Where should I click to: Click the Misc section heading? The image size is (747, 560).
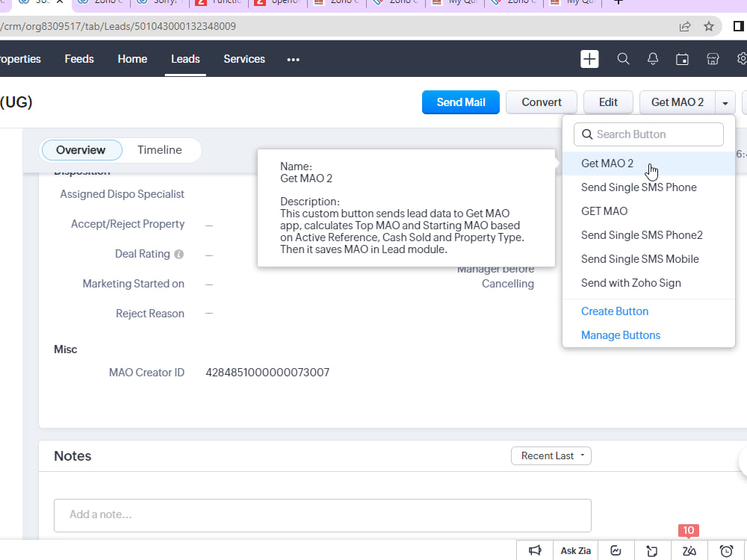pyautogui.click(x=65, y=349)
